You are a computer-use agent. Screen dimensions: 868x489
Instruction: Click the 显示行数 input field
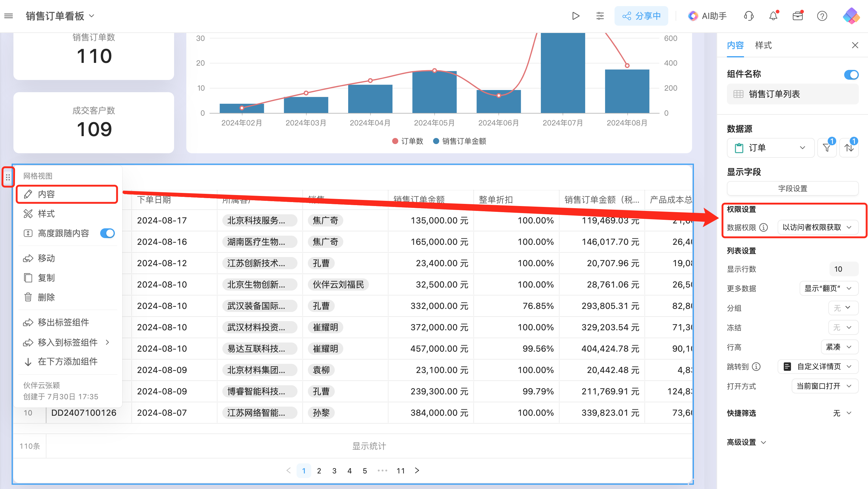click(x=843, y=269)
